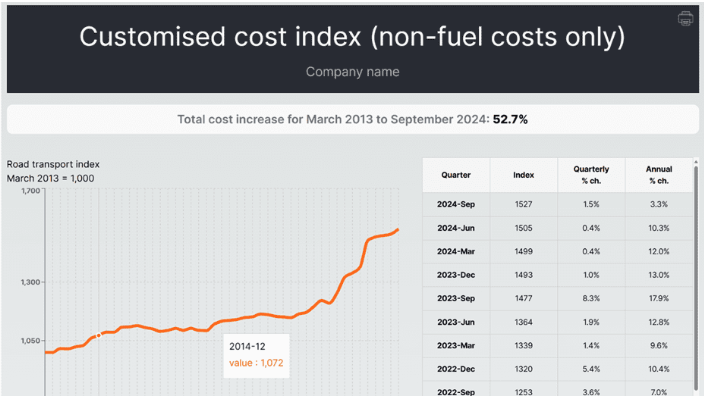Click the scrollbar up arrow of table

click(x=696, y=162)
